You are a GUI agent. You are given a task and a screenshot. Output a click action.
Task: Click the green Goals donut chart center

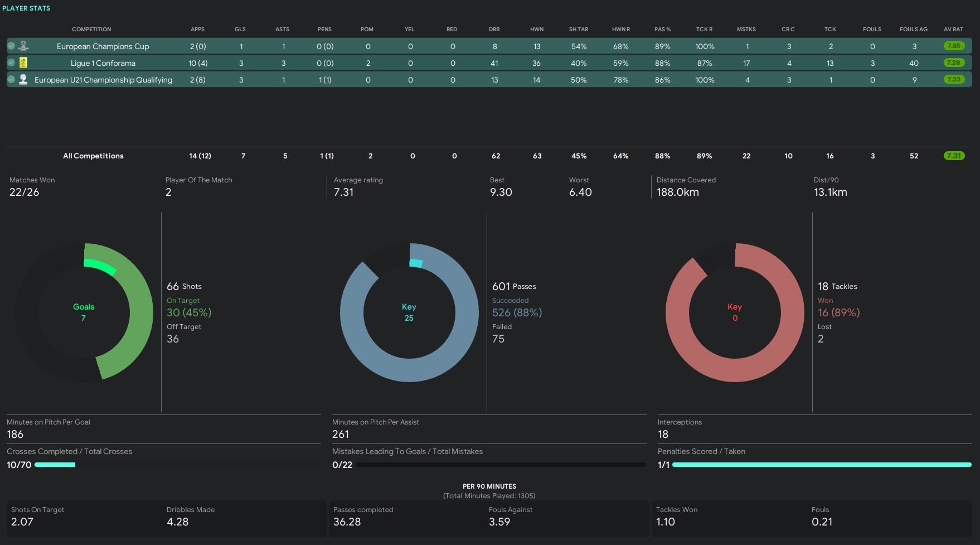pyautogui.click(x=84, y=312)
